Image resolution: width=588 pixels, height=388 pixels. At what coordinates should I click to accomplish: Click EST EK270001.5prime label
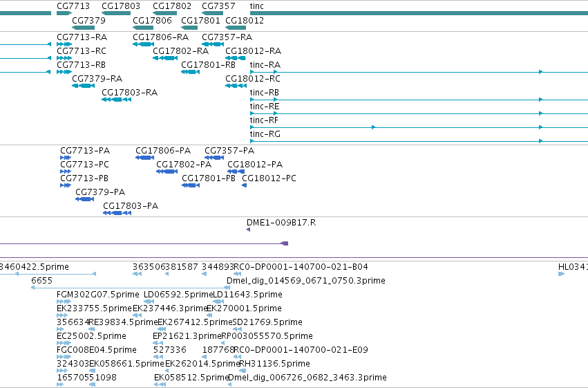tap(244, 309)
